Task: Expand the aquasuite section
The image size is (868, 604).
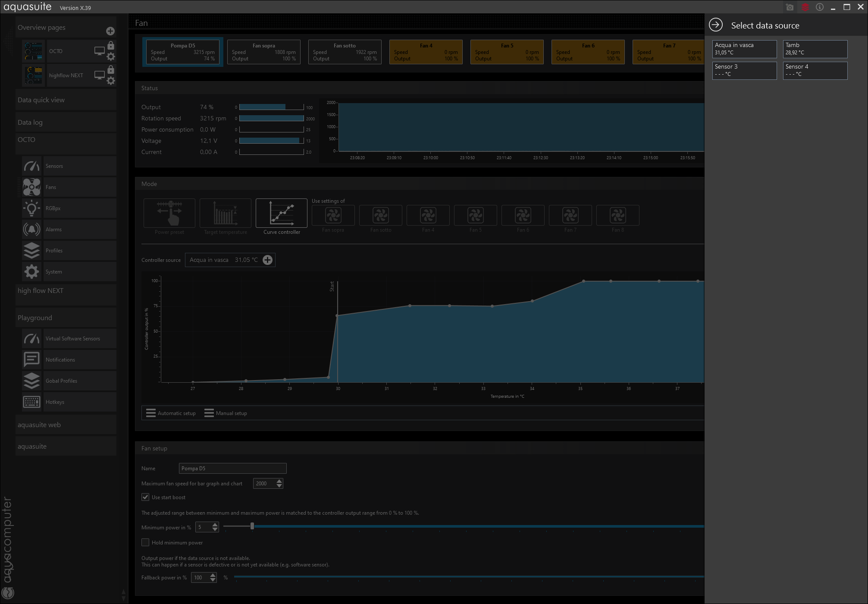Action: pyautogui.click(x=66, y=447)
